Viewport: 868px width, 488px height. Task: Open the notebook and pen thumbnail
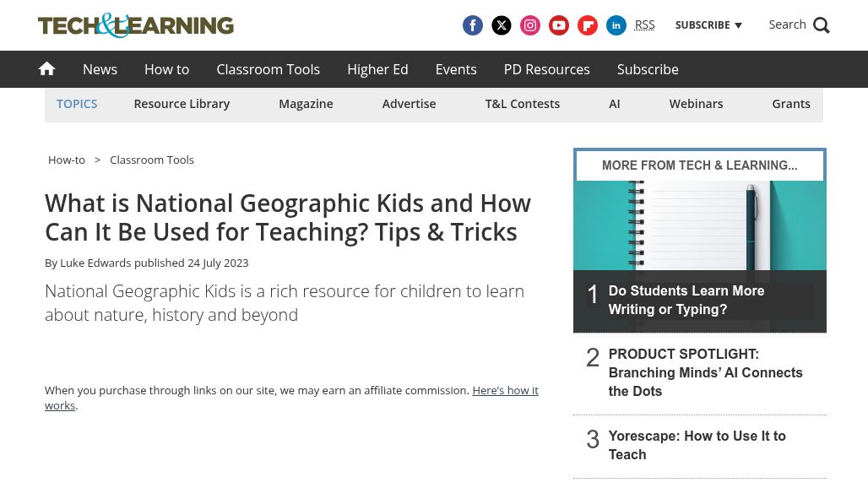pos(700,225)
